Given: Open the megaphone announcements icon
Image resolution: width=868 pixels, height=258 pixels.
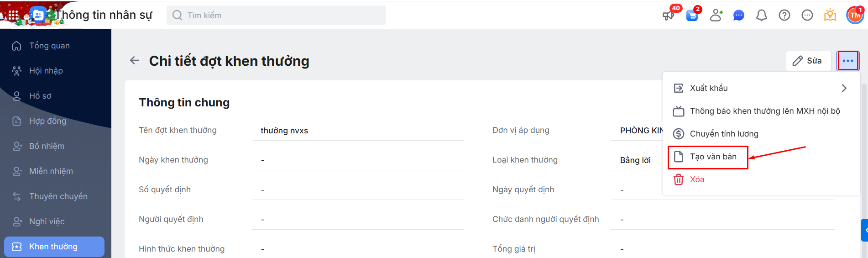Looking at the screenshot, I should point(668,16).
